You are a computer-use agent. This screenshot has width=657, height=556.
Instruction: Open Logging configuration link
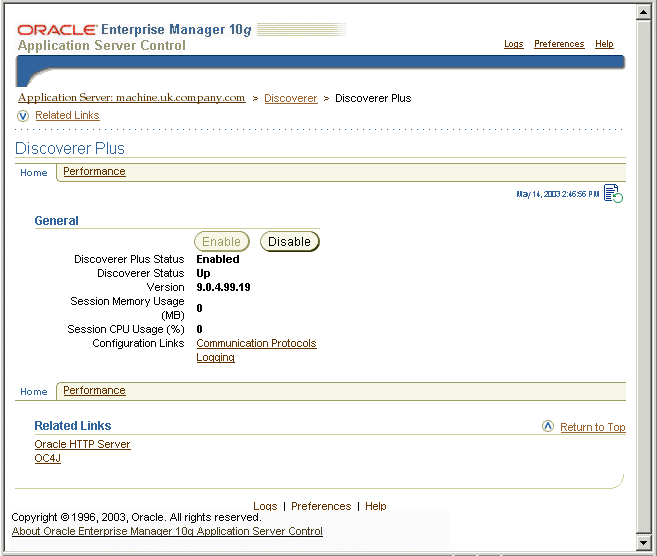pyautogui.click(x=215, y=357)
